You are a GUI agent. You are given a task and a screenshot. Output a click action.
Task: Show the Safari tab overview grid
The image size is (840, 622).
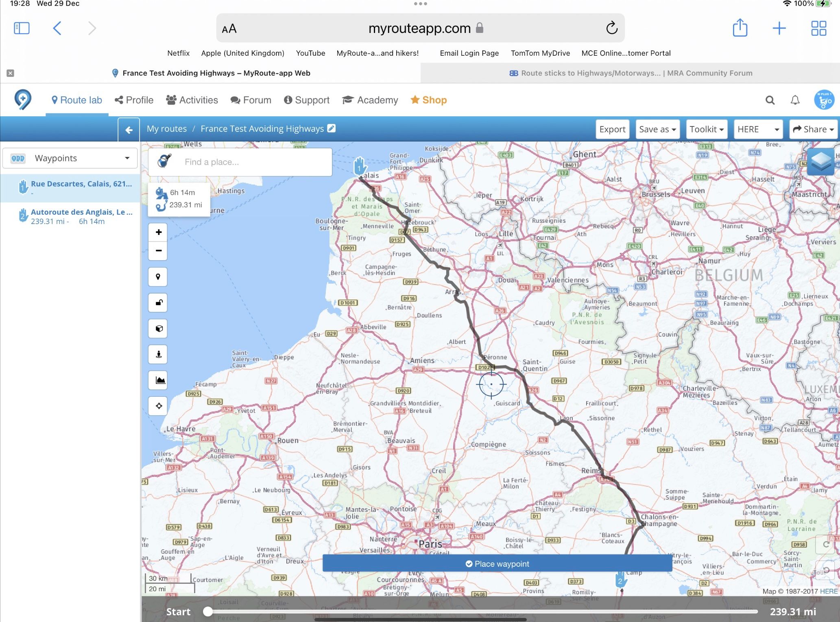click(x=818, y=28)
